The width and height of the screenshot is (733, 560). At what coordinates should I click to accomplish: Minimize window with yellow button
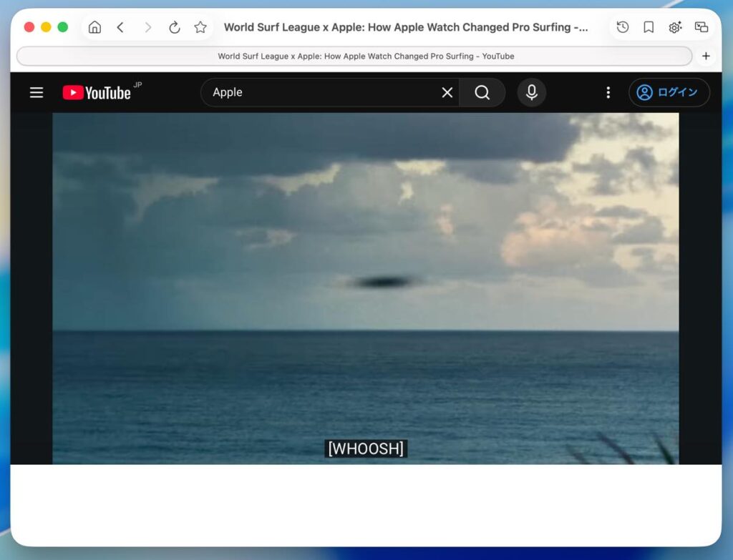pyautogui.click(x=46, y=27)
